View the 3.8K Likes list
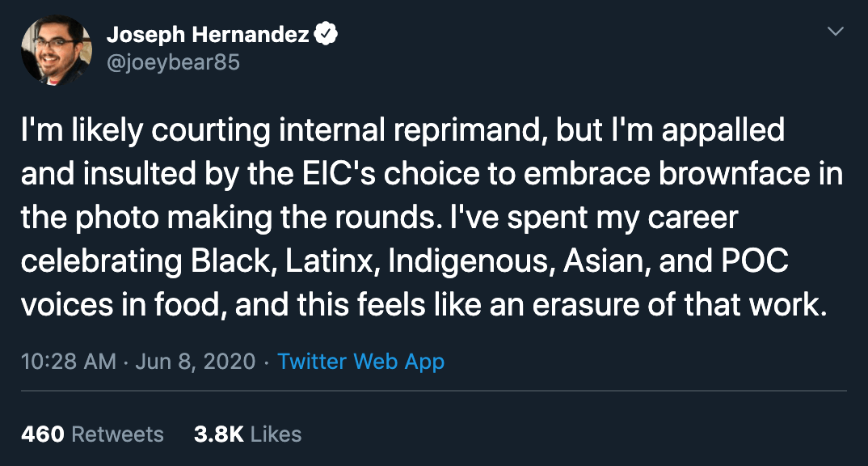The width and height of the screenshot is (868, 466). (x=247, y=434)
